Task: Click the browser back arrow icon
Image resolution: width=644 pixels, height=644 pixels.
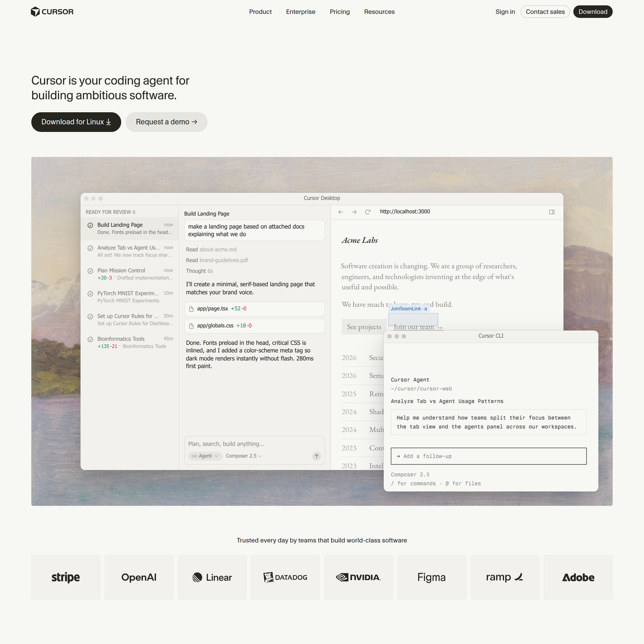Action: [x=341, y=212]
